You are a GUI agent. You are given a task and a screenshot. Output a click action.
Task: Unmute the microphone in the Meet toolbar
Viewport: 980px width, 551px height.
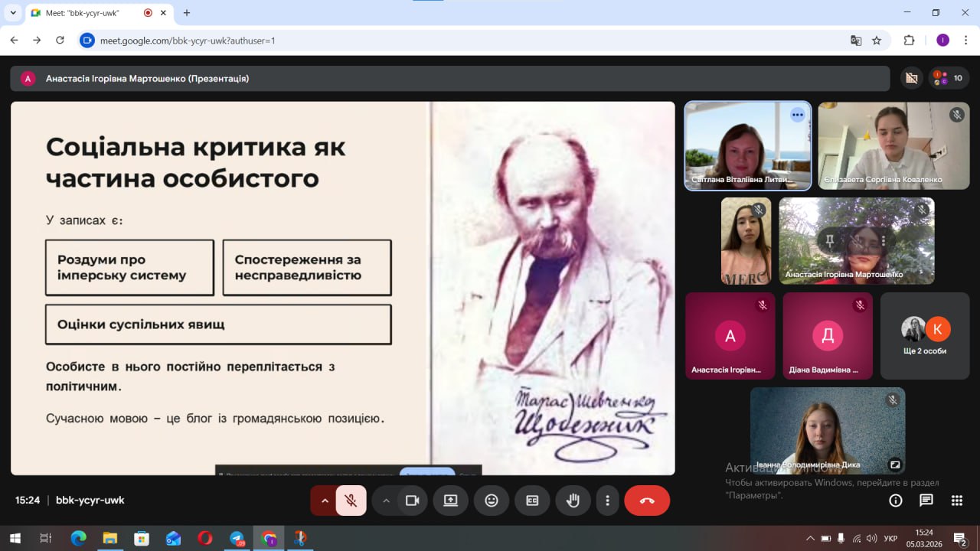tap(351, 500)
